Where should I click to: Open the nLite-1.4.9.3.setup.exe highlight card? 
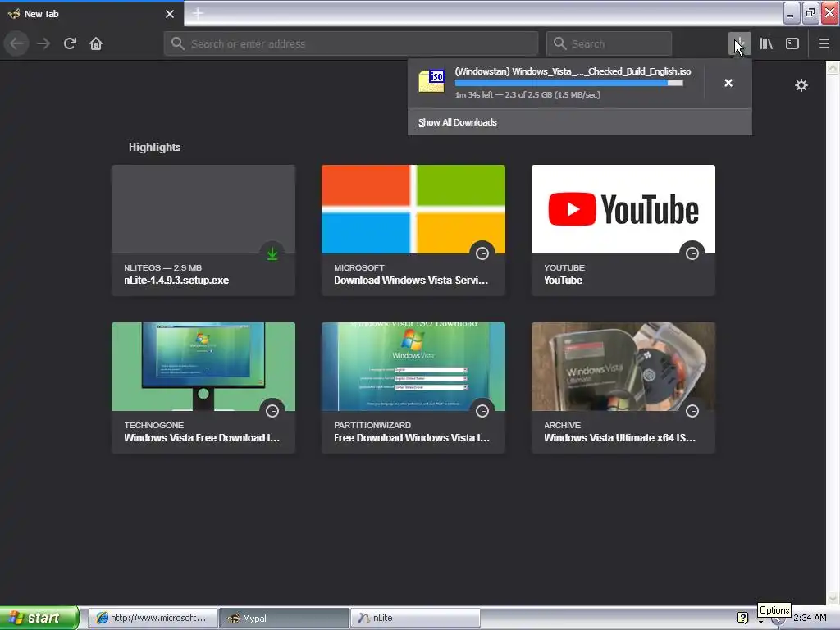(x=203, y=231)
